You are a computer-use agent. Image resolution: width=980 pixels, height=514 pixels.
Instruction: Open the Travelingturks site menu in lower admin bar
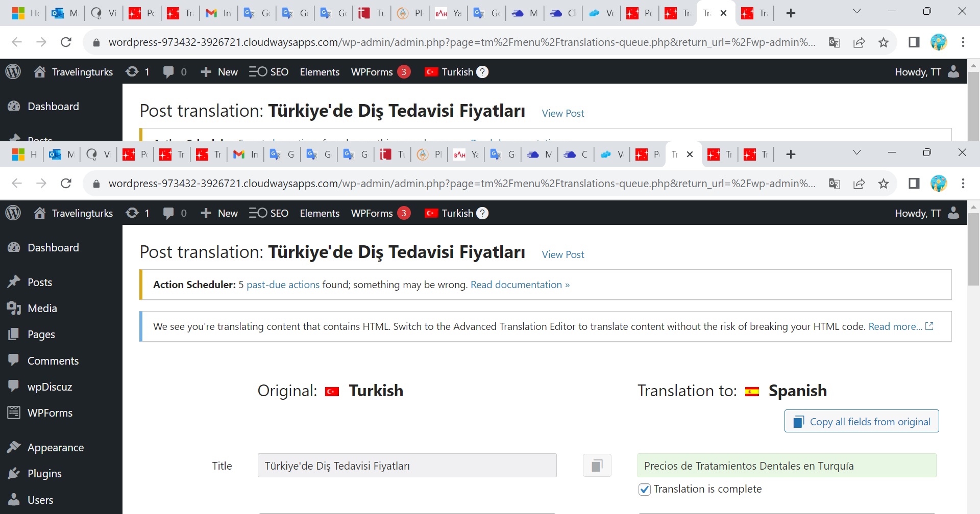coord(73,213)
